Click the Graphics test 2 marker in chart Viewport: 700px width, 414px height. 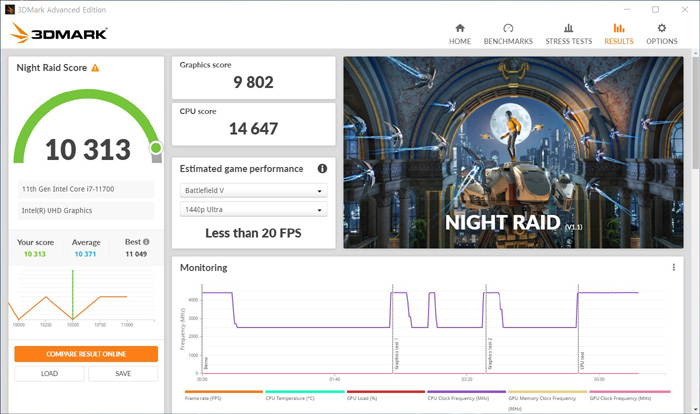click(x=489, y=355)
